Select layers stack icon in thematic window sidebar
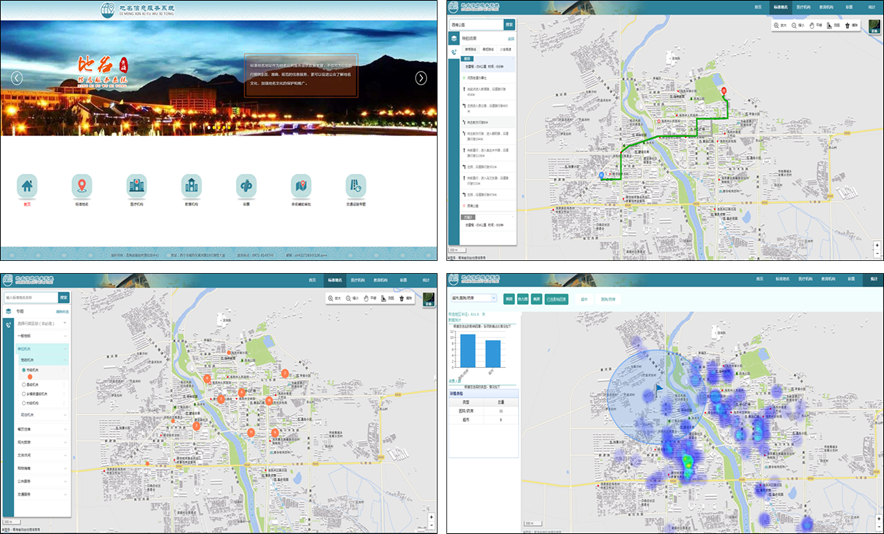The height and width of the screenshot is (534, 884). pyautogui.click(x=8, y=311)
